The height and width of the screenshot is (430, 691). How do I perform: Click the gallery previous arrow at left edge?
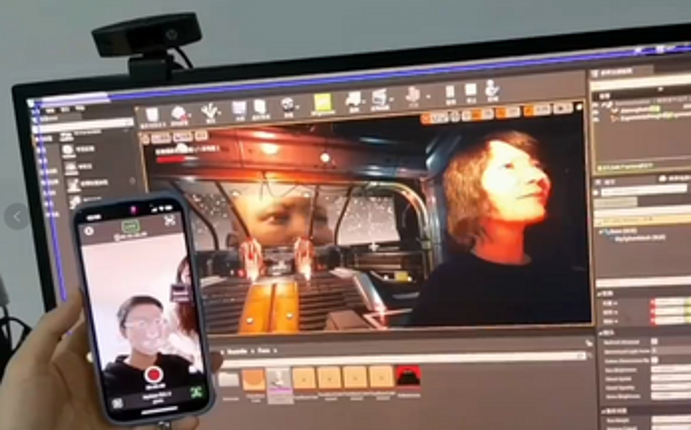point(16,216)
